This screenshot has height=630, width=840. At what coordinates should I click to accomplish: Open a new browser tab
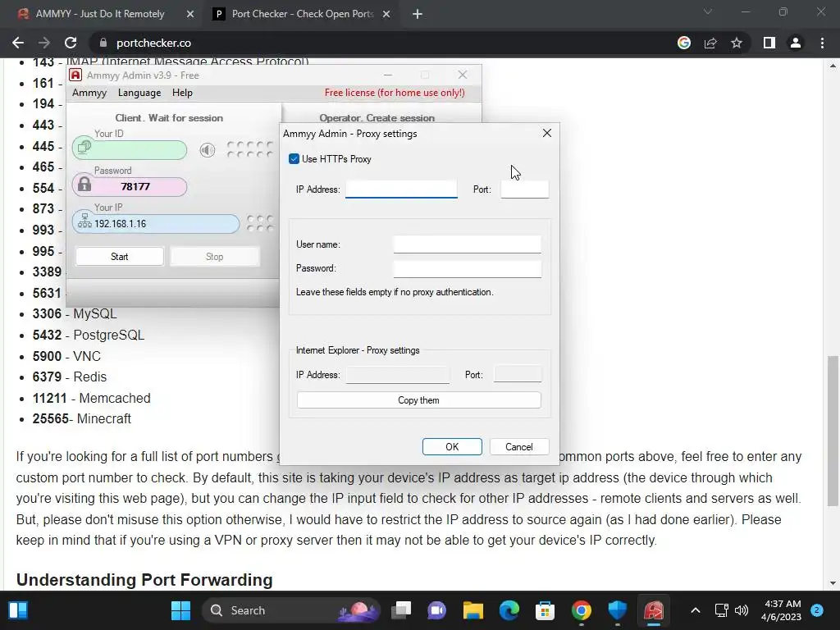(x=418, y=15)
